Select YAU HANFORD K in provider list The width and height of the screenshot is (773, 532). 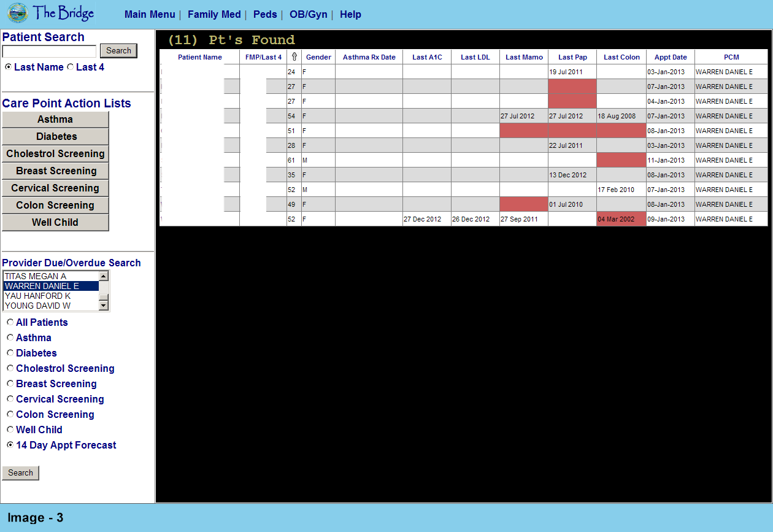(x=51, y=296)
